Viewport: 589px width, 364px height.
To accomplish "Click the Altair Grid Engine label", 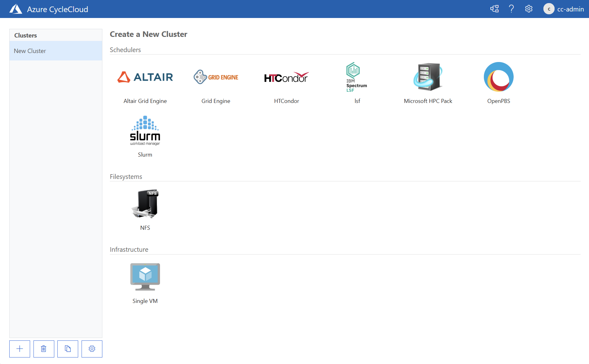I will 145,101.
